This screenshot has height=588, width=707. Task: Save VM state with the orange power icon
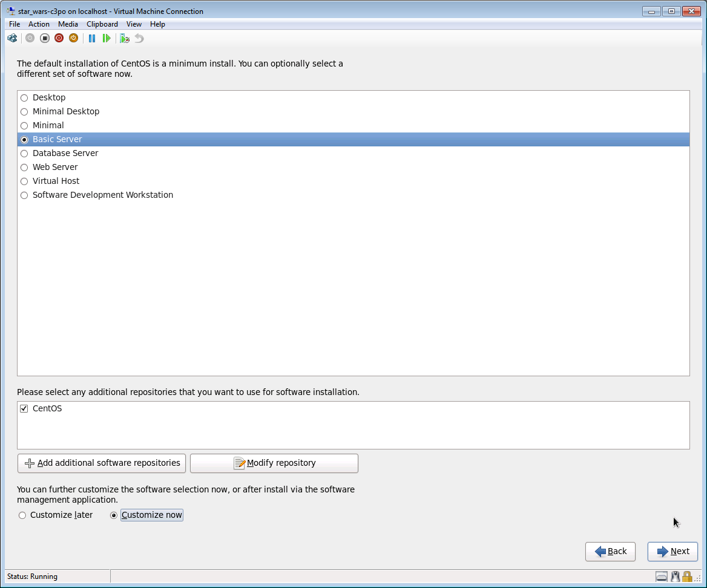point(73,38)
